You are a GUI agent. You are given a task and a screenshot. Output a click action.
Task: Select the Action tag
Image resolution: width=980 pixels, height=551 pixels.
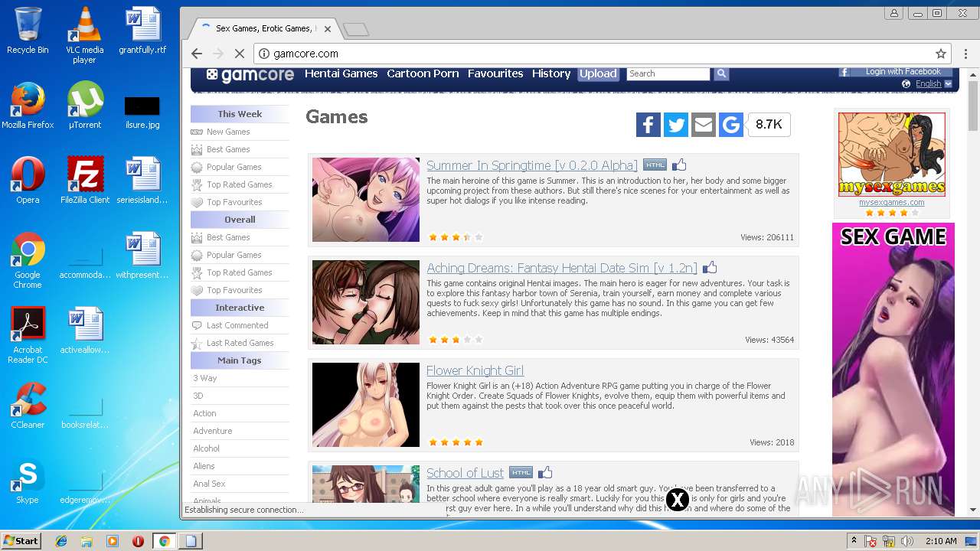[204, 413]
